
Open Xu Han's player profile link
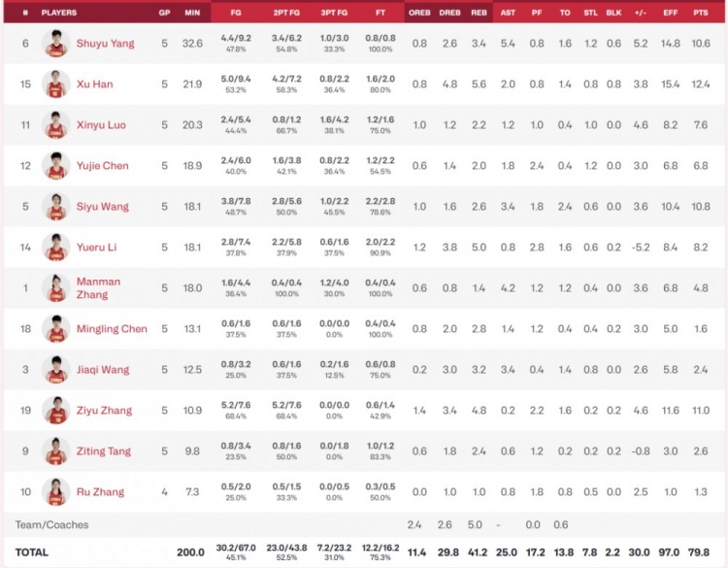(x=94, y=84)
